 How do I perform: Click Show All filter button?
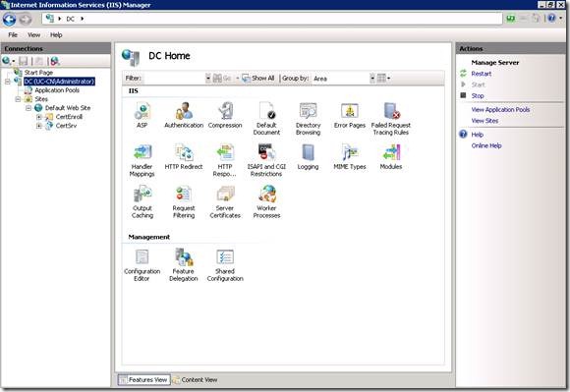pyautogui.click(x=258, y=79)
